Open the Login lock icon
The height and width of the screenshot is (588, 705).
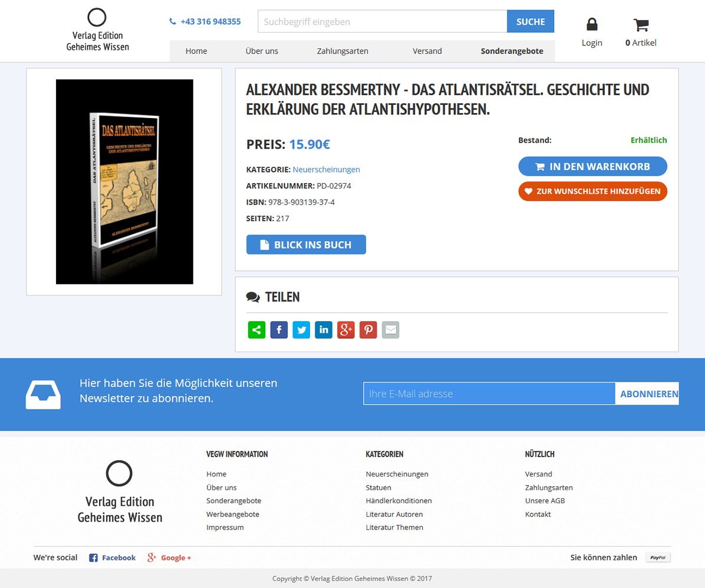point(592,24)
